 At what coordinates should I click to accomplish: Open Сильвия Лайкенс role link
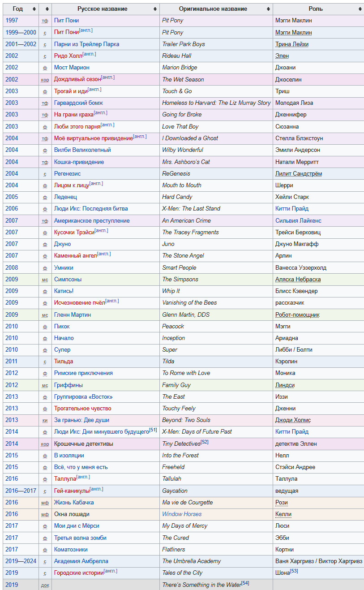click(298, 221)
